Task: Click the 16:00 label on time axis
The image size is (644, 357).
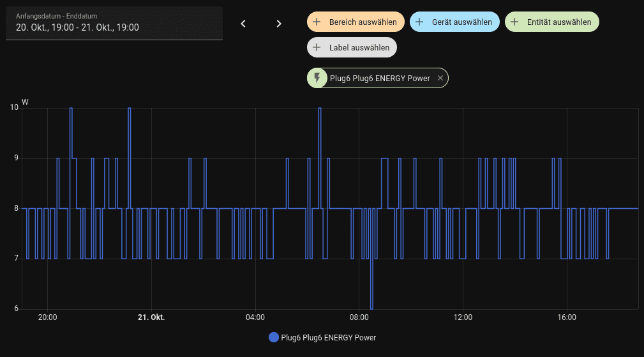Action: click(566, 317)
